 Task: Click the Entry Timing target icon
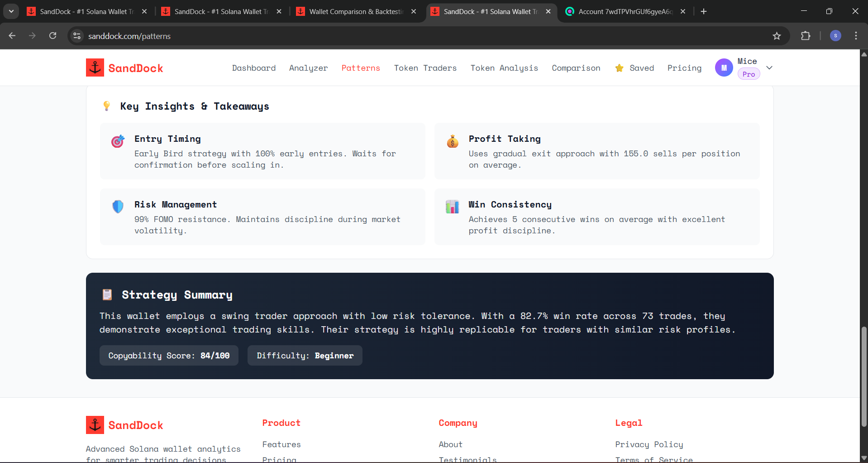118,141
